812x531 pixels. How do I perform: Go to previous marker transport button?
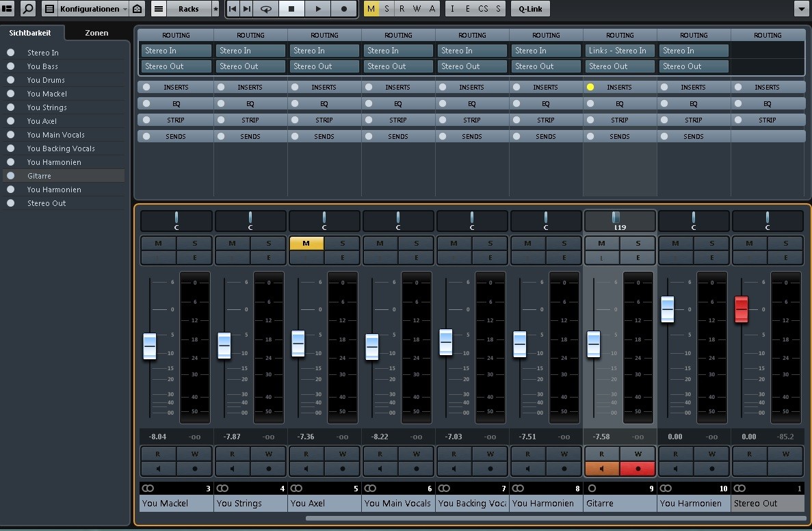point(233,9)
